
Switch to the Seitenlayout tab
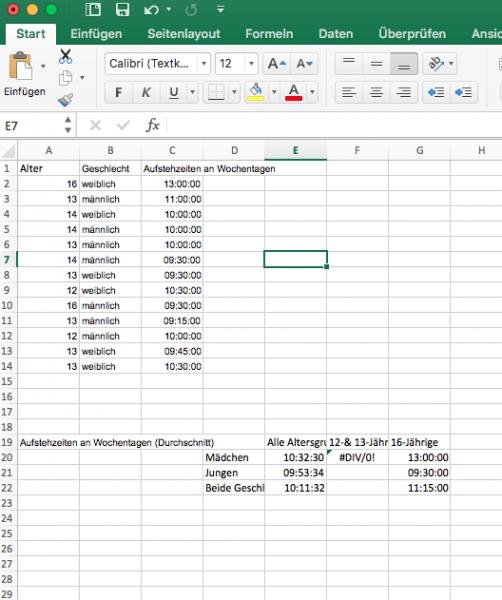[184, 34]
